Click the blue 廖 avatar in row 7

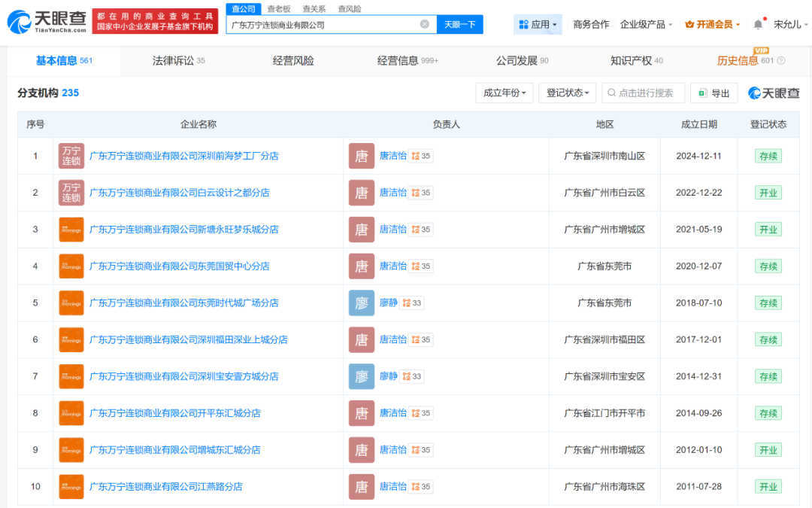point(362,376)
